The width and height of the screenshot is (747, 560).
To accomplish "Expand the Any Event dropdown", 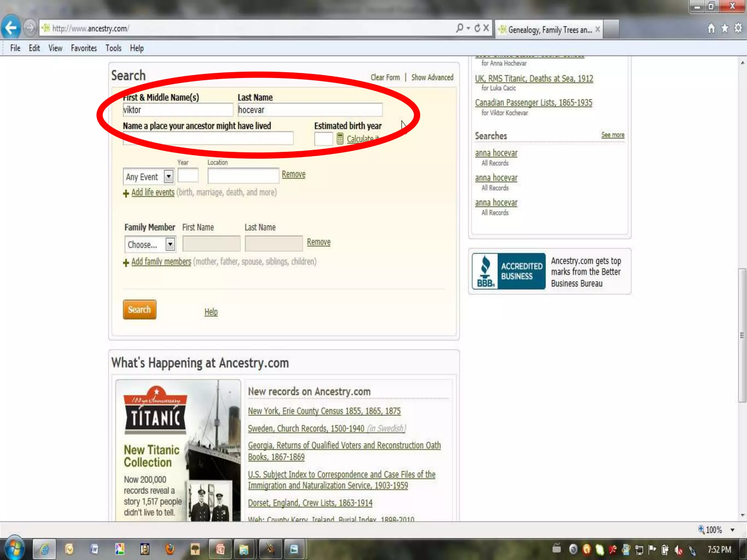I will (169, 177).
